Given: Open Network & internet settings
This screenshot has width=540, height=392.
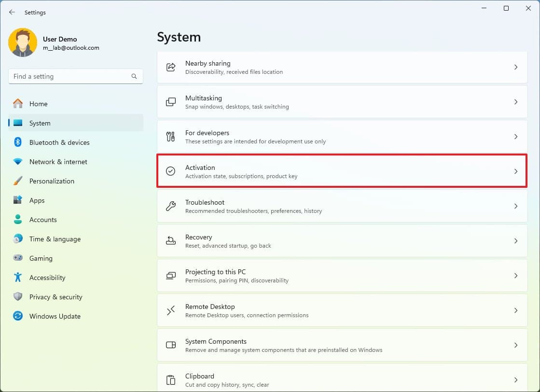Looking at the screenshot, I should [58, 162].
